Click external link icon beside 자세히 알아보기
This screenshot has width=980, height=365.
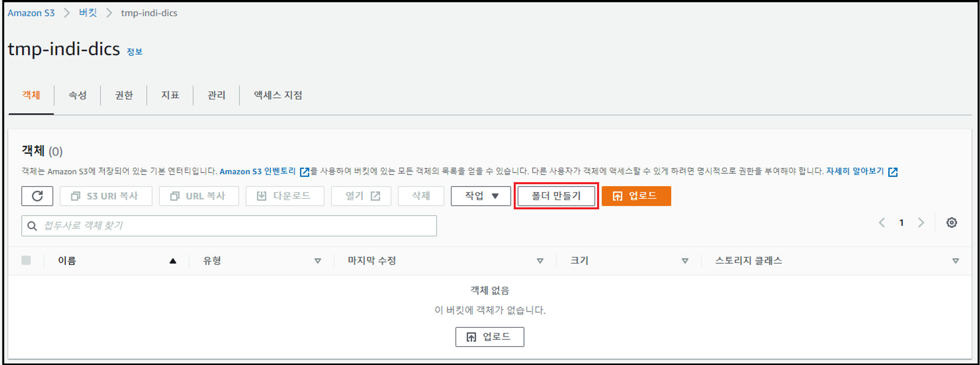(x=893, y=171)
